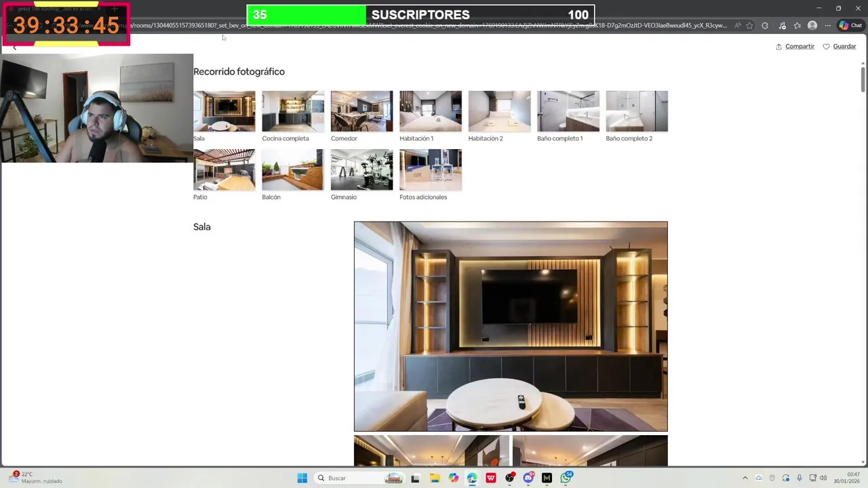Viewport: 868px width, 488px height.
Task: View the Baño completo 1 thumbnail
Action: click(568, 111)
